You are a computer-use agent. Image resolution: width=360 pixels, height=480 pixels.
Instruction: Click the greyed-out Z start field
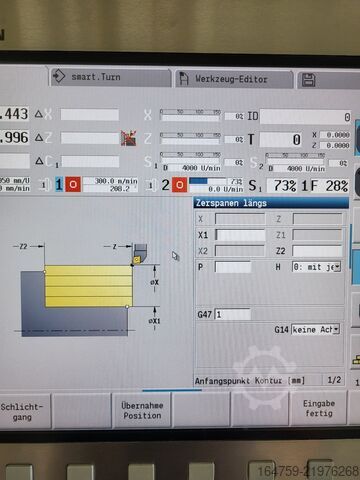click(317, 219)
